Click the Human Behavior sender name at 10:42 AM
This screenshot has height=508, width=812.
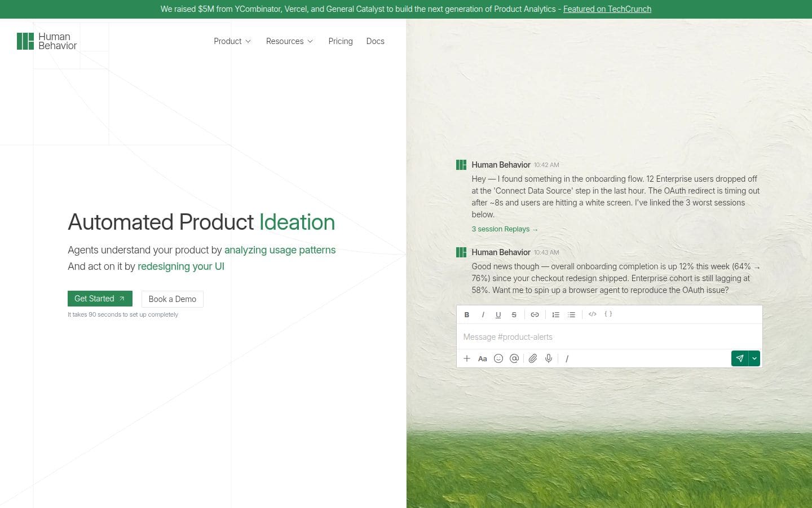[x=501, y=165]
